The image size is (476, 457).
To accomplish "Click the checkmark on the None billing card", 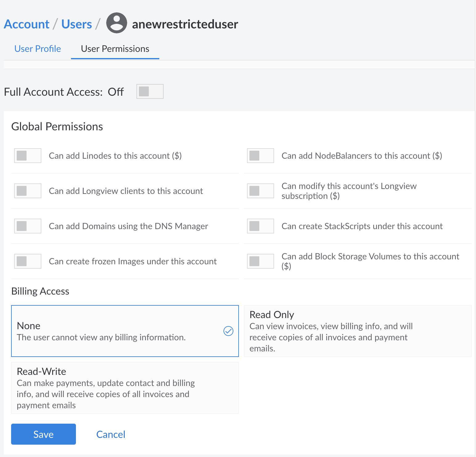I will [x=228, y=331].
